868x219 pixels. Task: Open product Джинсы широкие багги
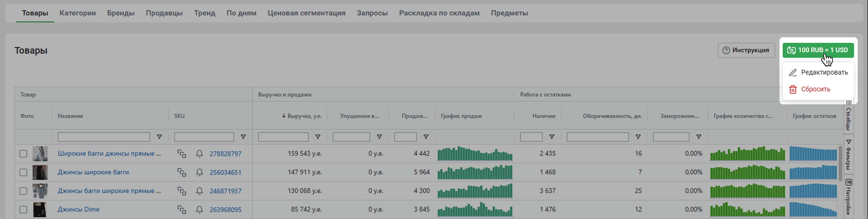[x=93, y=172]
